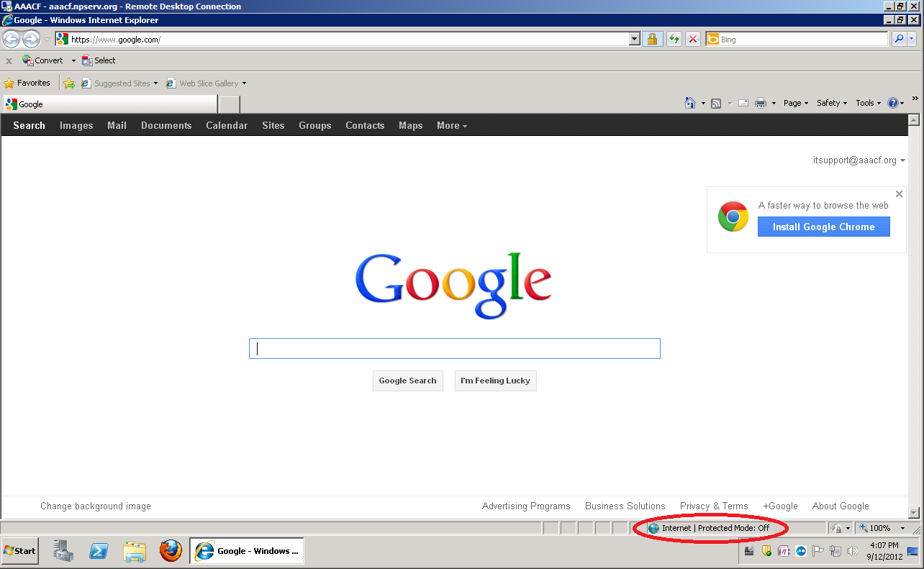The width and height of the screenshot is (924, 569).
Task: Click into the Google search field
Action: click(x=455, y=349)
